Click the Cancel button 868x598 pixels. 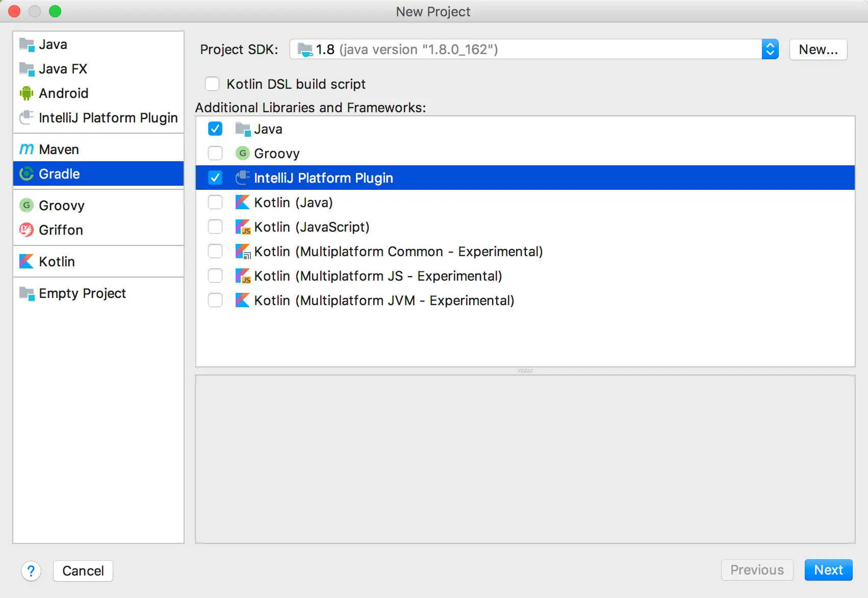coord(83,571)
